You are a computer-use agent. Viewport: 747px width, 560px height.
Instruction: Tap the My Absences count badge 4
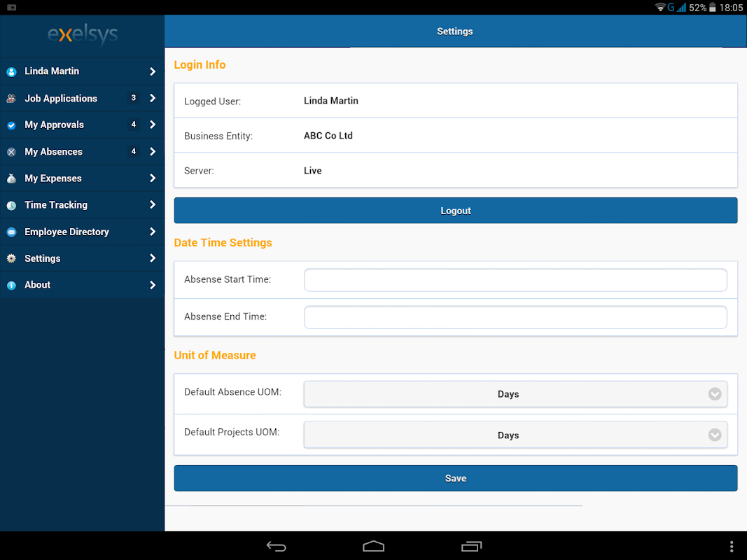point(134,151)
